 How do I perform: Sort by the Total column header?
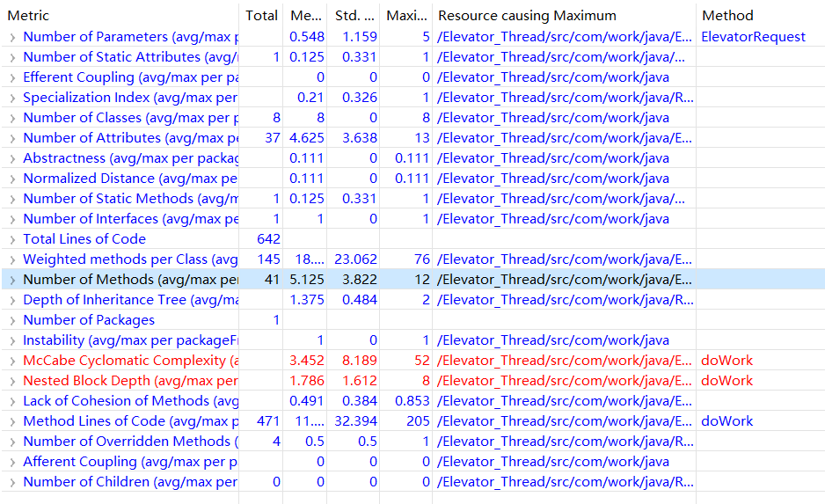click(261, 15)
